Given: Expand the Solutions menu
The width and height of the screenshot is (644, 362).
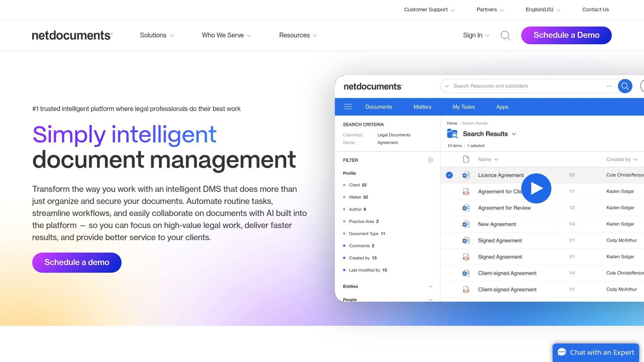Looking at the screenshot, I should (157, 35).
